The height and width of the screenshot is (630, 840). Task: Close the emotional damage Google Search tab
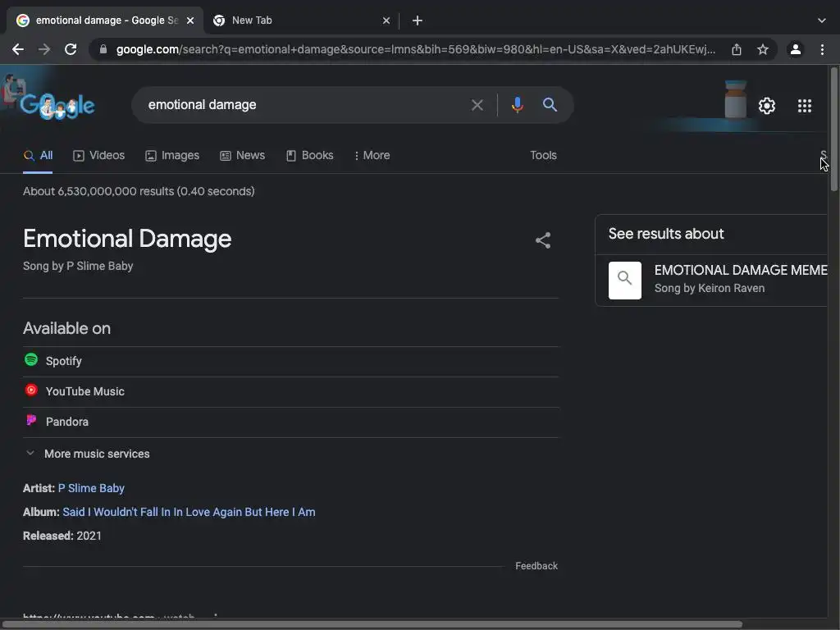pos(190,21)
